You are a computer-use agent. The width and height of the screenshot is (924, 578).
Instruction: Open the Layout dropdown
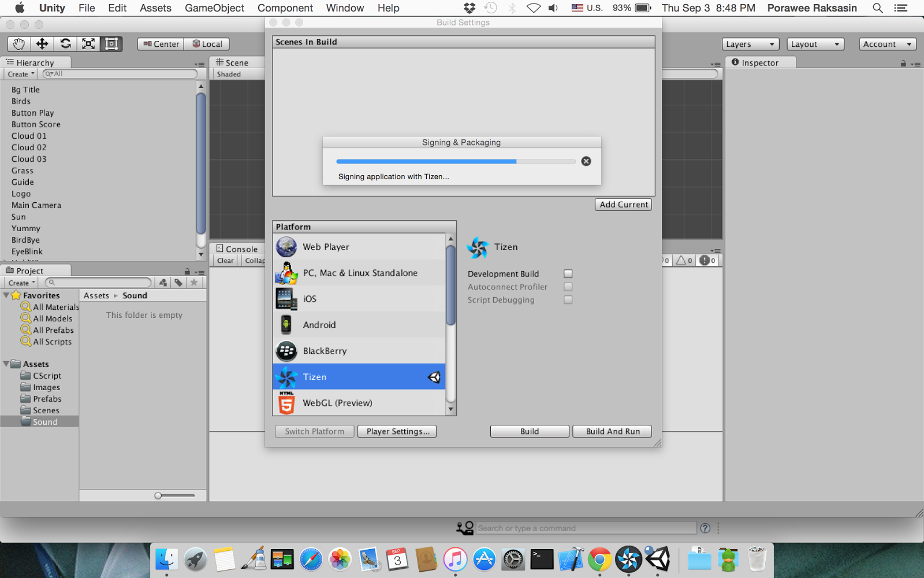coord(815,44)
